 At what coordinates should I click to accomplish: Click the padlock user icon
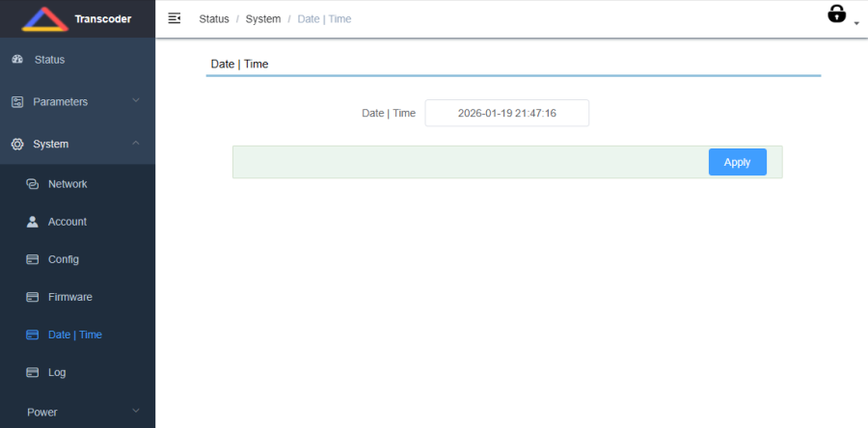click(x=836, y=13)
